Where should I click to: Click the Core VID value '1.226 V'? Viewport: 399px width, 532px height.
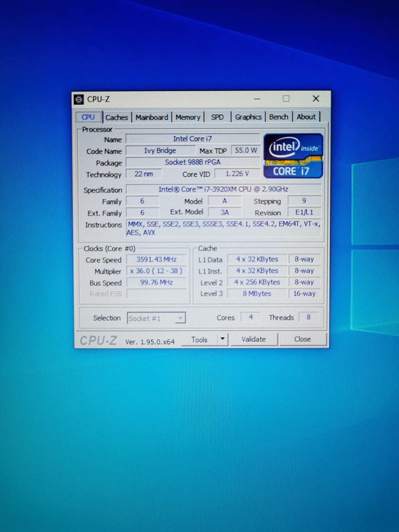[237, 174]
